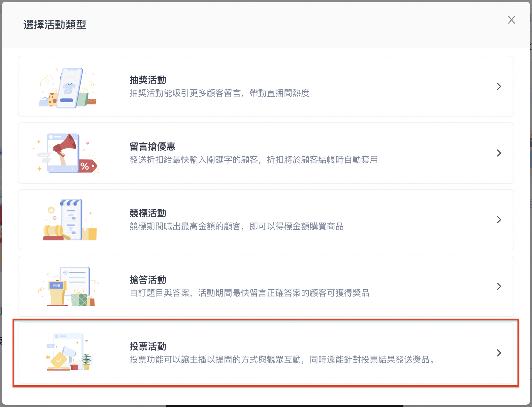Click the 投票功能可以讓主播以提問 description
Viewport: 532px width, 407px height.
point(283,360)
